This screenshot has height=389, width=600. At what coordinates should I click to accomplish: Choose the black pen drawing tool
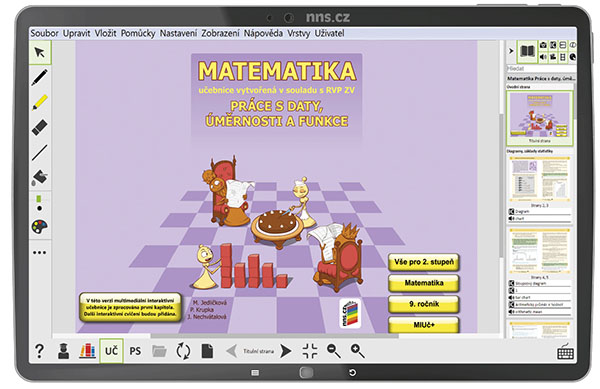(40, 77)
